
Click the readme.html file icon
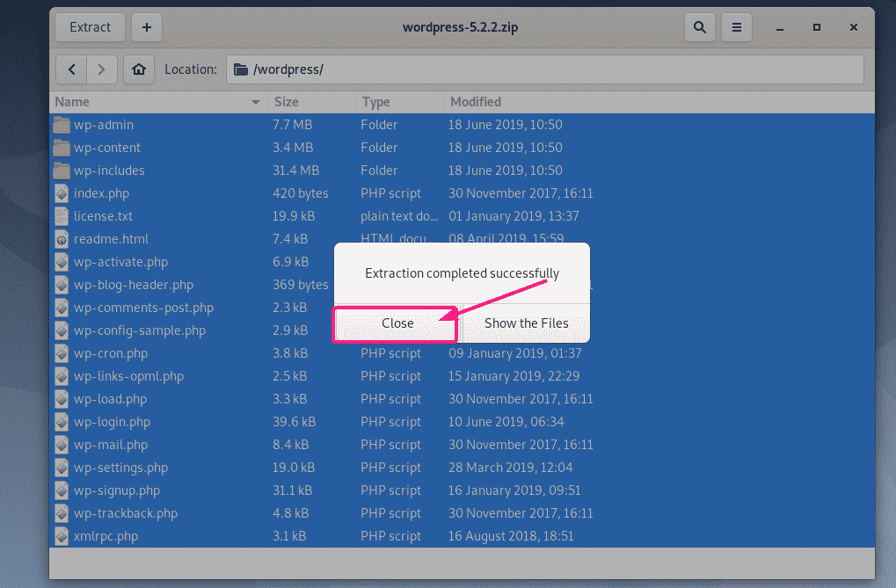[x=62, y=239]
